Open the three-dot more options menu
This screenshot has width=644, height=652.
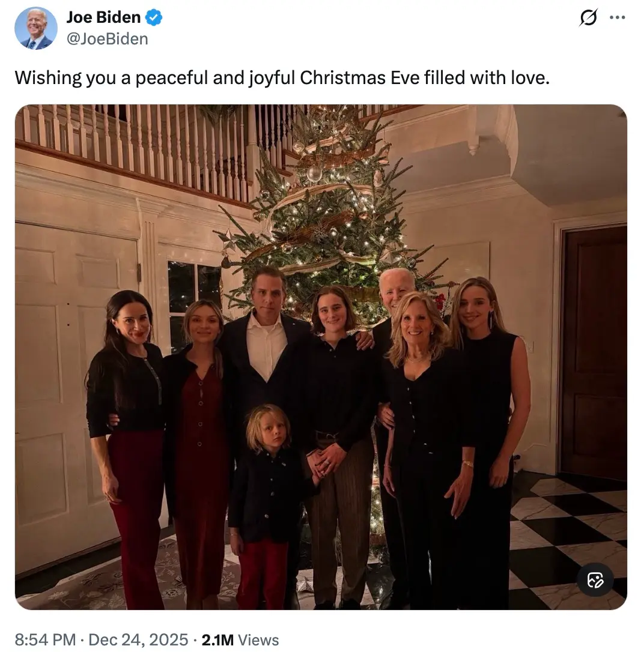pyautogui.click(x=617, y=17)
